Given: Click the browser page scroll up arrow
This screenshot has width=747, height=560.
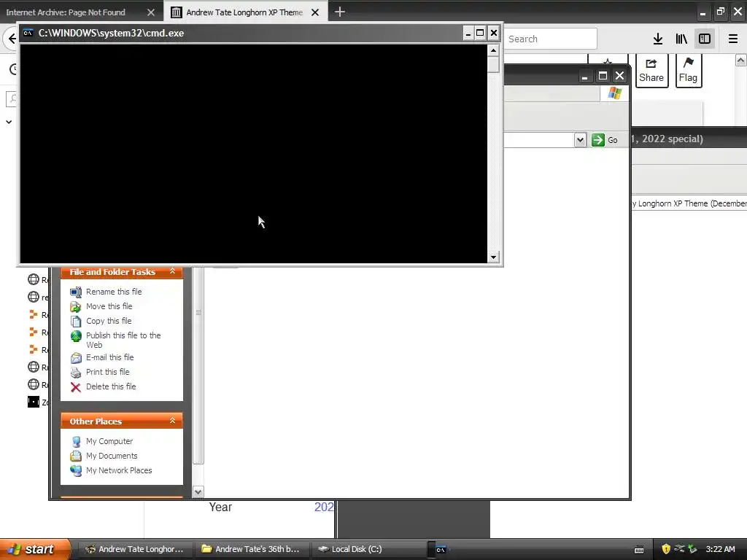Looking at the screenshot, I should [740, 61].
